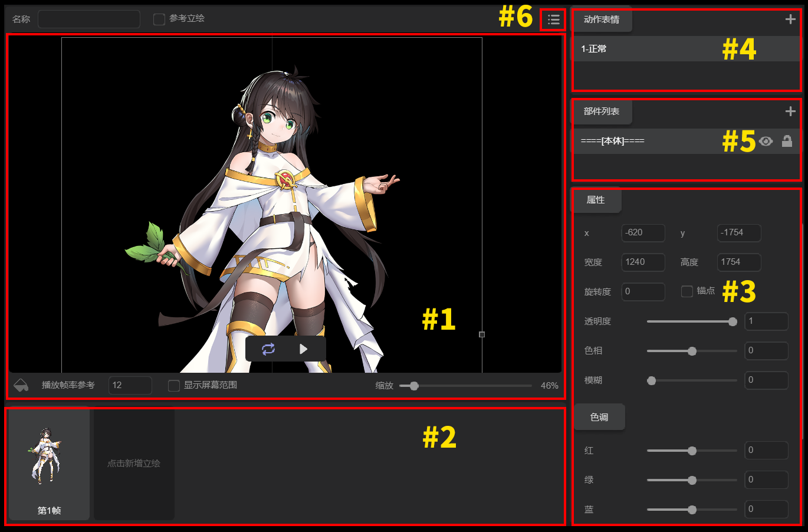Click the 模糊 slider

pyautogui.click(x=692, y=380)
